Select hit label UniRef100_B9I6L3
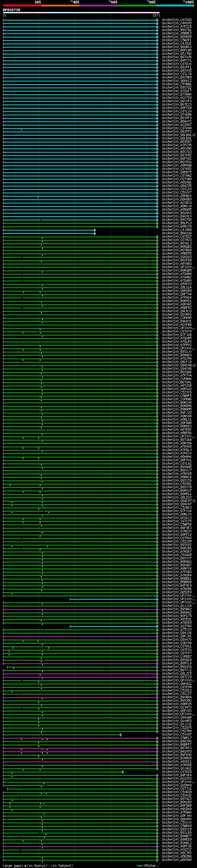Screen dimensions: 197x868 [x=177, y=243]
